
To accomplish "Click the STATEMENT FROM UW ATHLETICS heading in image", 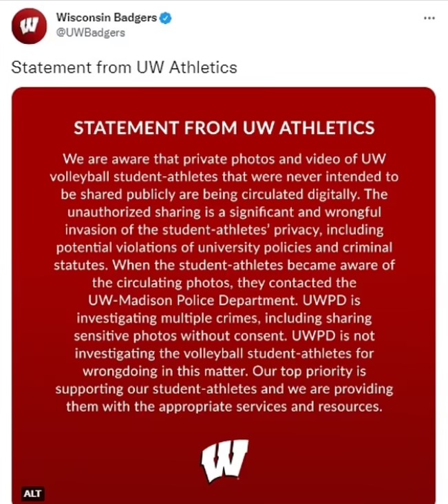I will pyautogui.click(x=224, y=128).
